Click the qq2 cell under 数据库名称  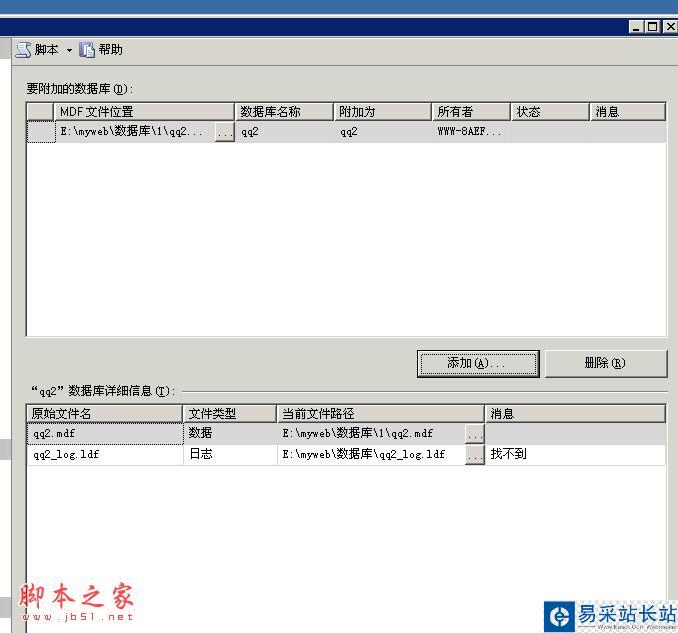pos(285,132)
